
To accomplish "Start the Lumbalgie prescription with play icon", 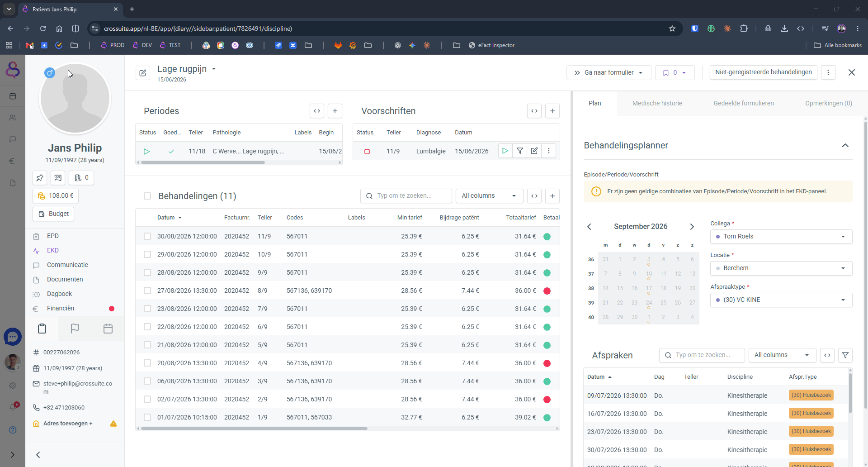I will pyautogui.click(x=505, y=151).
